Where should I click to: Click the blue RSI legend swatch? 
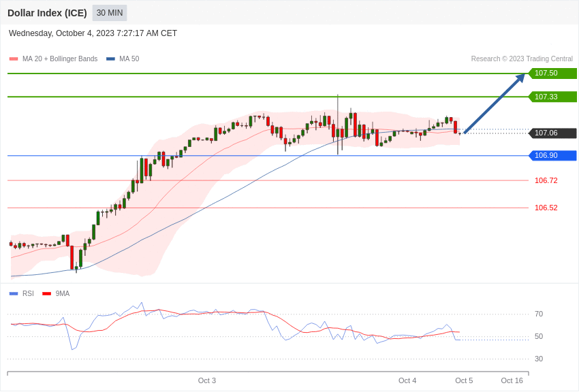[x=14, y=294]
